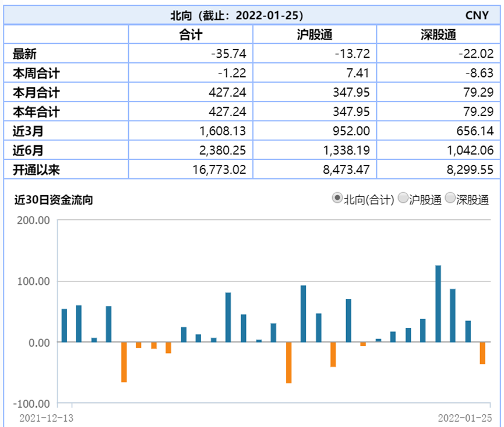Click the -100.00 y-axis label
Image resolution: width=504 pixels, height=427 pixels.
(x=31, y=404)
